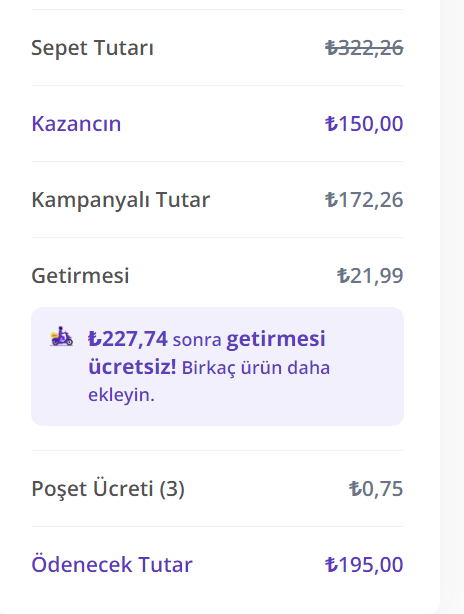The height and width of the screenshot is (614, 464).
Task: Click the Getirmesi delivery label
Action: point(80,276)
